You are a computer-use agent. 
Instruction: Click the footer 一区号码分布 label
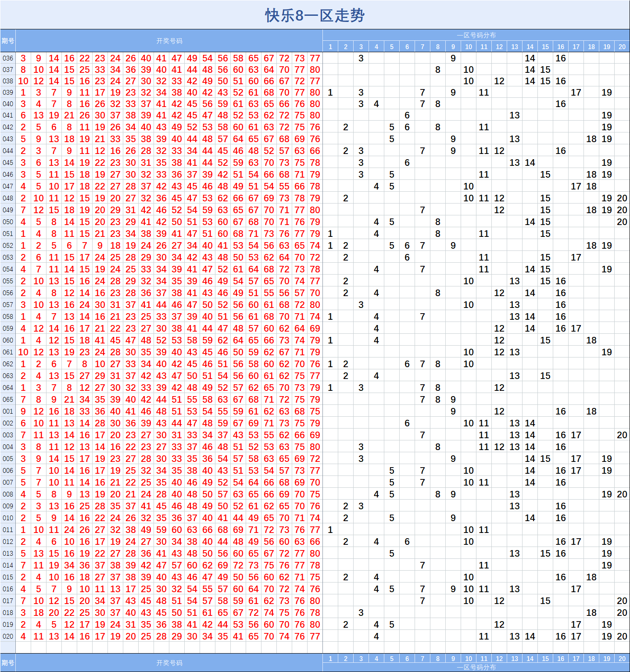476,667
